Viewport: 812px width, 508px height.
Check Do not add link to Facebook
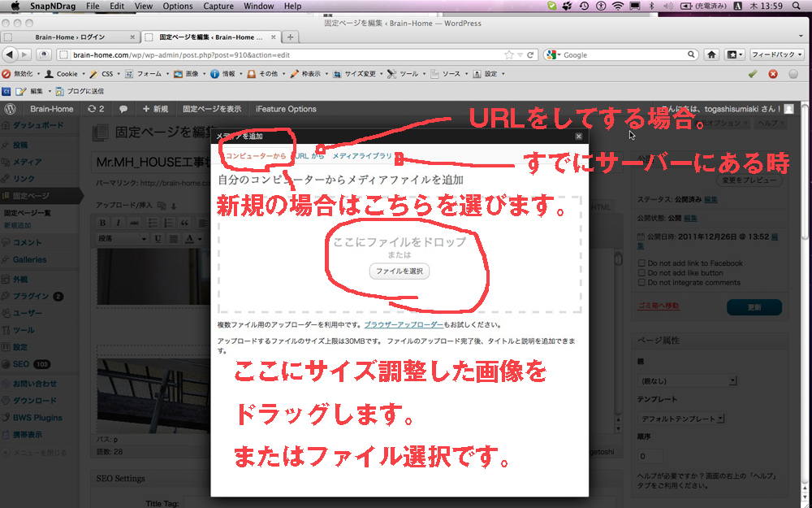coord(641,263)
